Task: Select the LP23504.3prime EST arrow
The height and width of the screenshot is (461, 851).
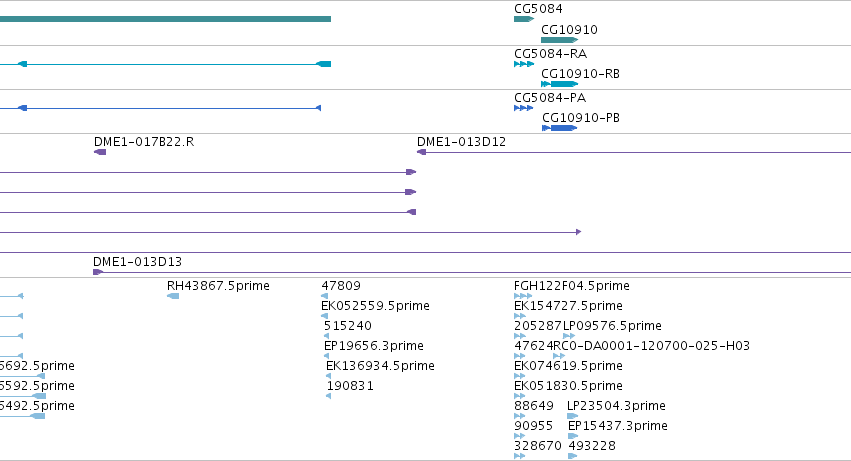Action: point(573,416)
